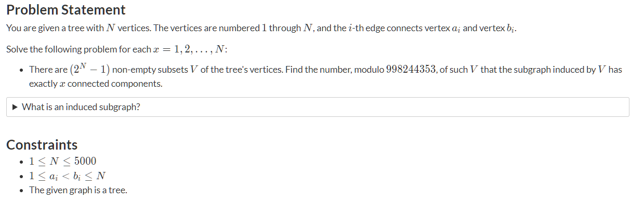Click 'The given graph is a tree.' line
The width and height of the screenshot is (644, 214).
[x=78, y=190]
